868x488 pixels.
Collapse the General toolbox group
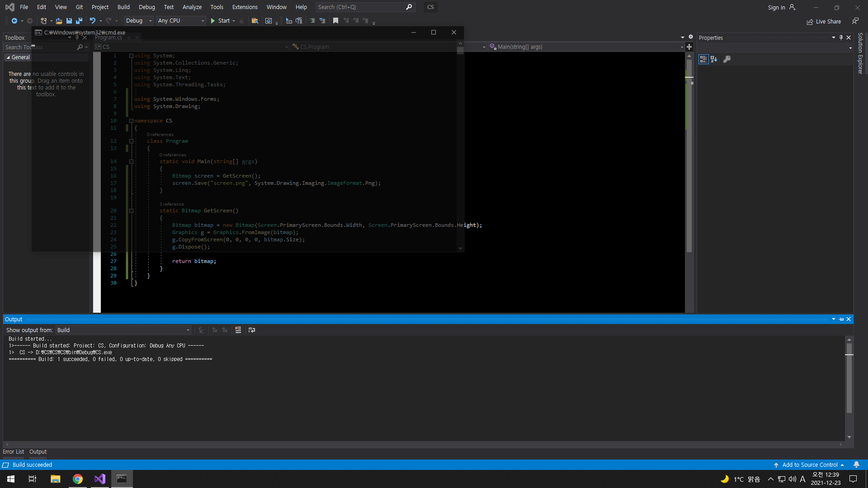(8, 57)
